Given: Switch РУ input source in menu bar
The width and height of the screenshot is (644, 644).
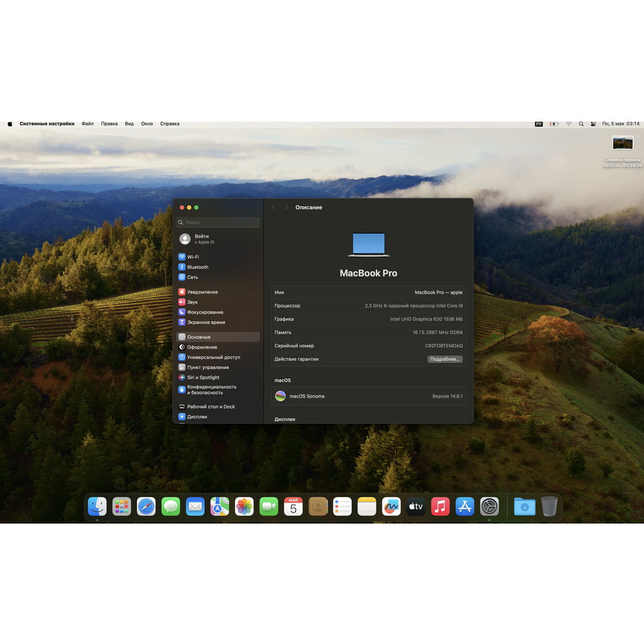Looking at the screenshot, I should [539, 124].
